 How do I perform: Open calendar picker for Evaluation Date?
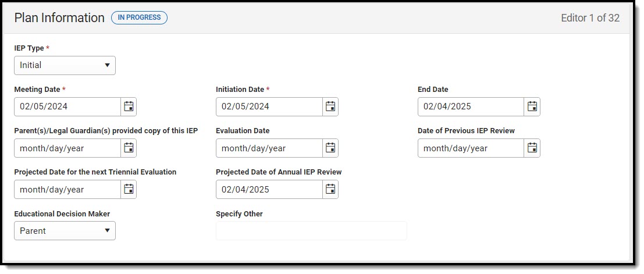click(330, 148)
